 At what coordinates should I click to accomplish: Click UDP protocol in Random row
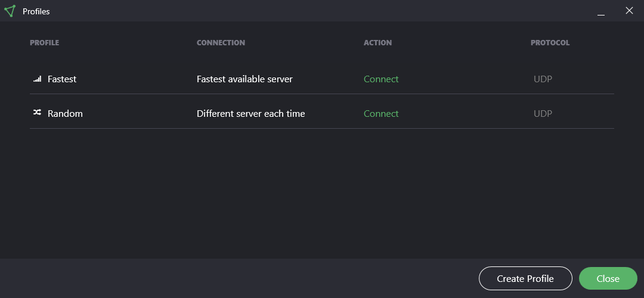[543, 113]
